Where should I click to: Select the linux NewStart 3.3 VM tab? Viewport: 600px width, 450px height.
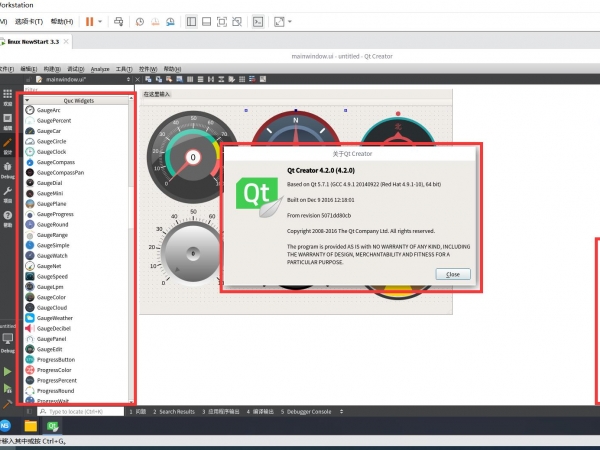pos(32,42)
